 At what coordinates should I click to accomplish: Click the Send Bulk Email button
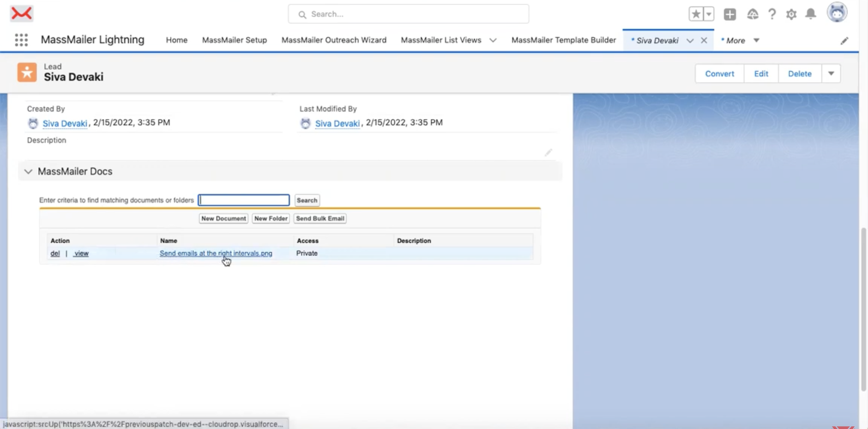click(320, 218)
